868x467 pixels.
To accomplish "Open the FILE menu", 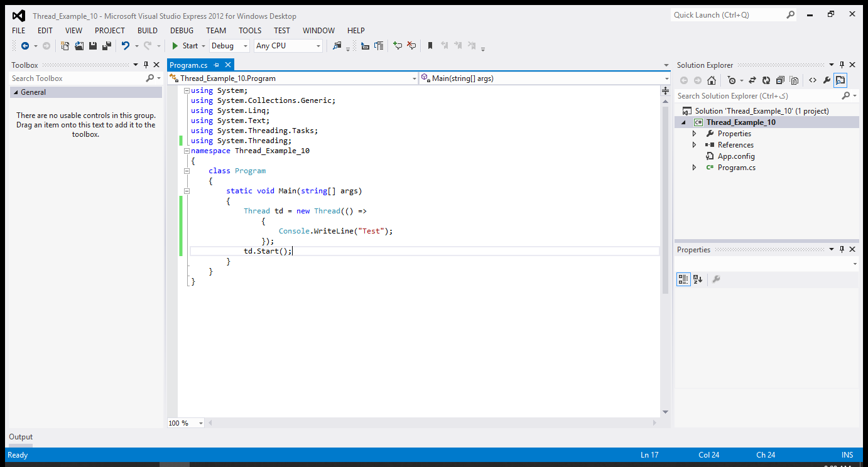I will click(x=19, y=30).
